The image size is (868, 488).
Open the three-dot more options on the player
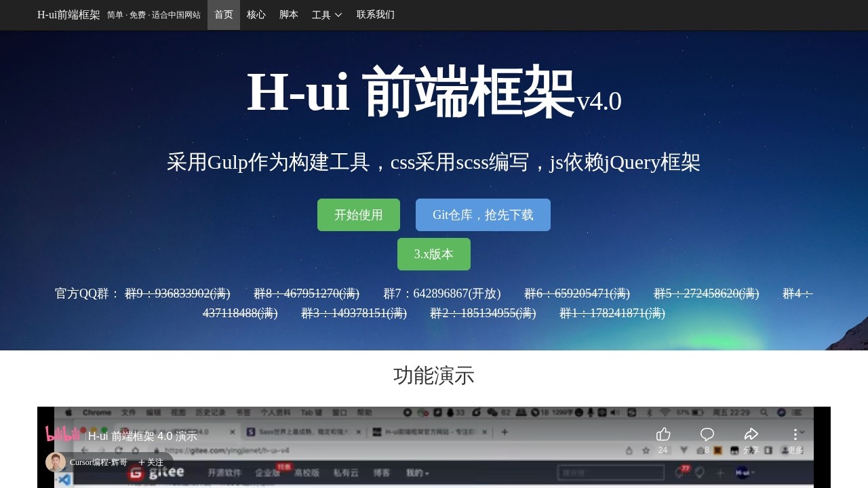click(x=795, y=434)
